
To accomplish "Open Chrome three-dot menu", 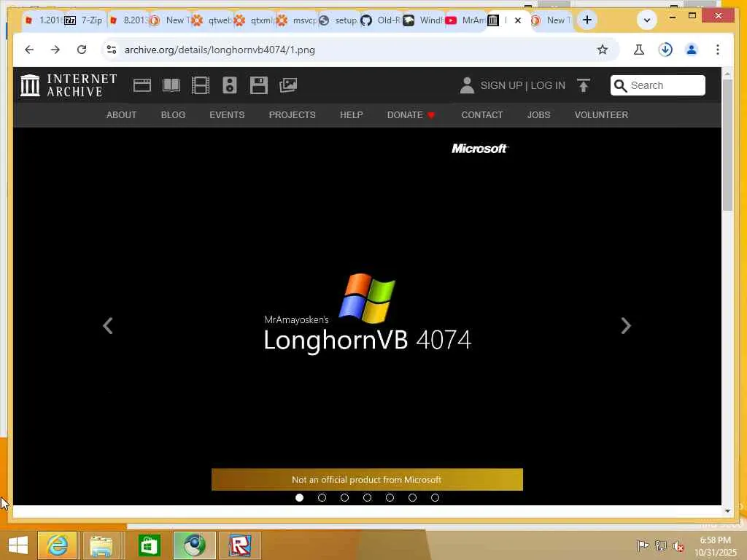I will (x=718, y=50).
